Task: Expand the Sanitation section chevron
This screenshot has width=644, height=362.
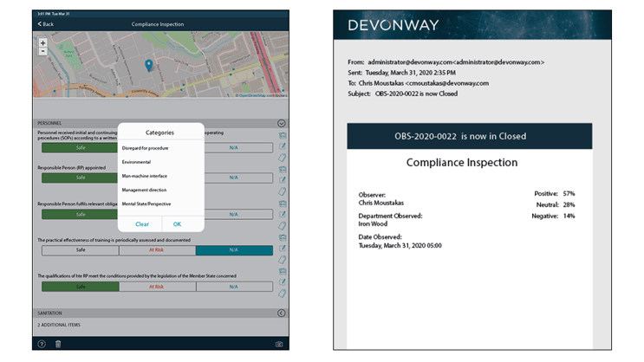Action: (282, 314)
